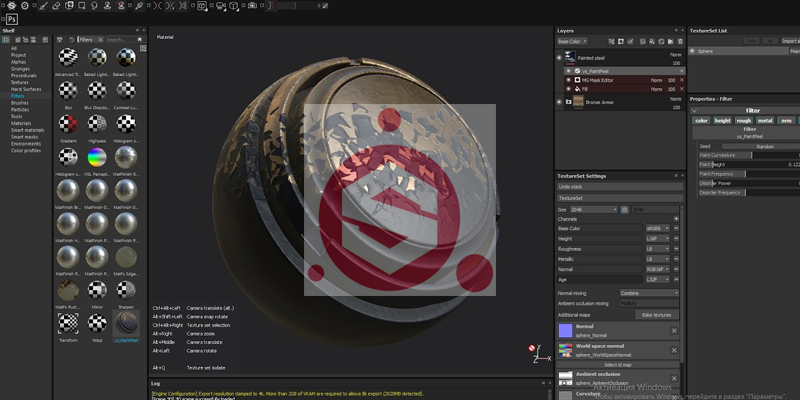Open the Age L32F format dropdown
This screenshot has width=800, height=400.
658,280
